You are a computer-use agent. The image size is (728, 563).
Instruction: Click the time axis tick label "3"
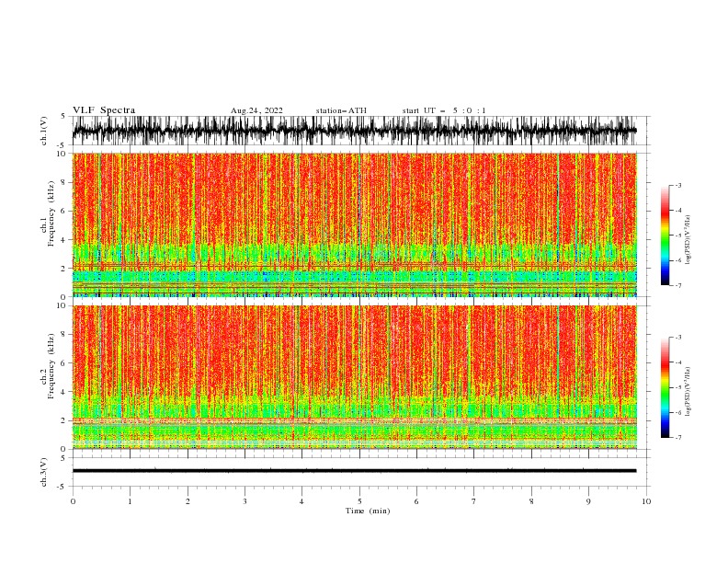[245, 501]
